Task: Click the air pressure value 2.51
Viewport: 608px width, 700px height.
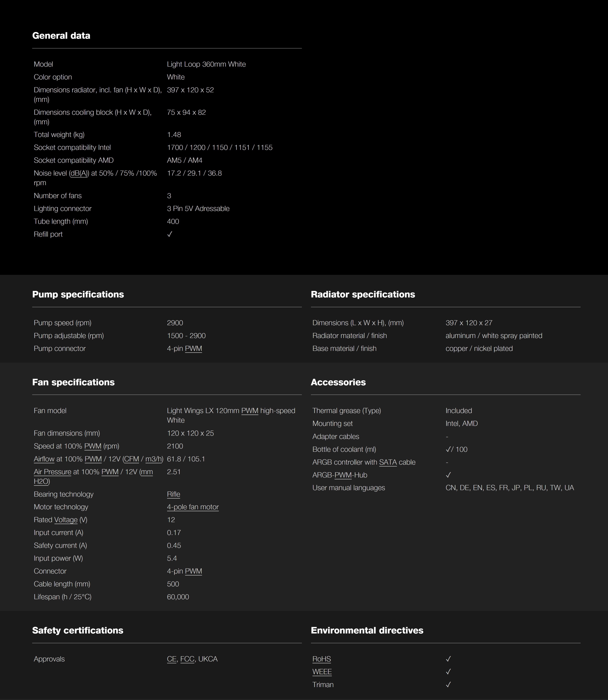Action: point(174,472)
